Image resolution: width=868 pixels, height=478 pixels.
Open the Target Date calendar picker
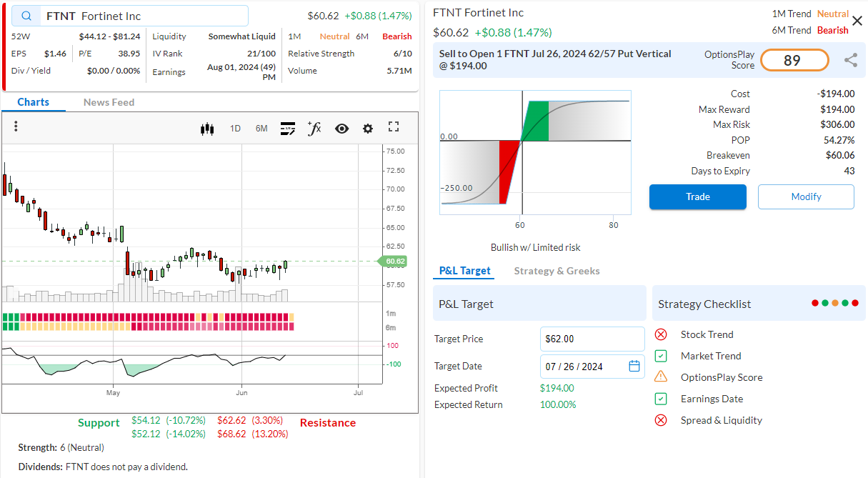634,367
